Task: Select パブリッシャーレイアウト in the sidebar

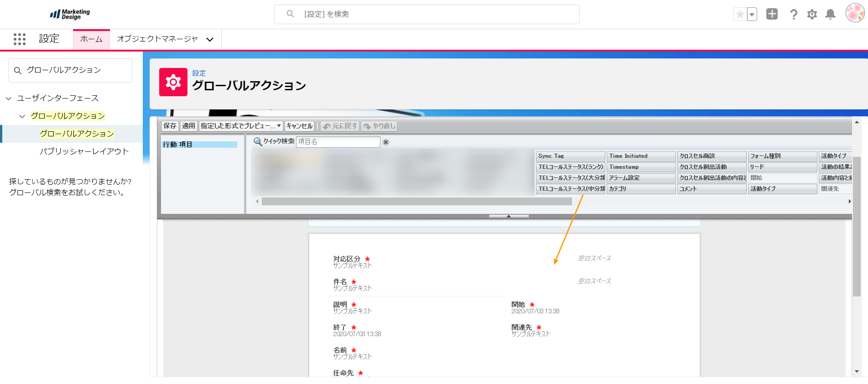Action: tap(84, 151)
